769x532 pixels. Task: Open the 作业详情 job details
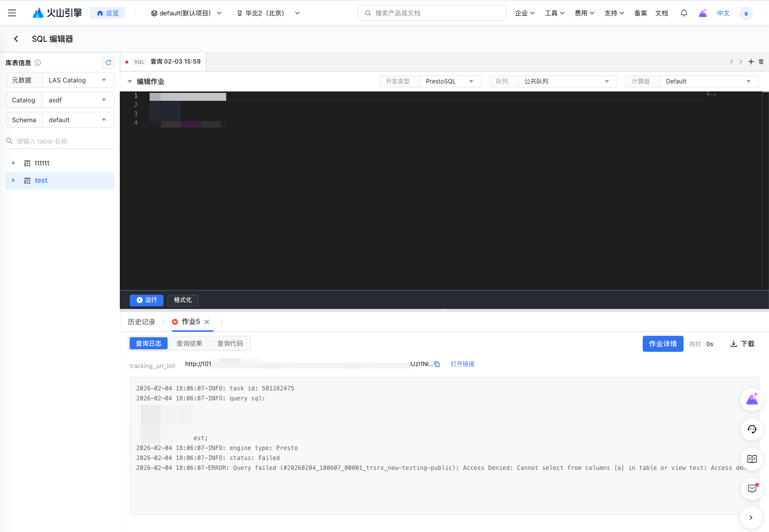(663, 344)
